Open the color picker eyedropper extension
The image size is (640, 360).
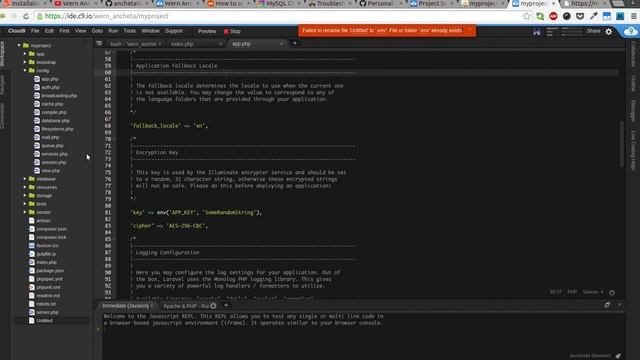pos(593,16)
